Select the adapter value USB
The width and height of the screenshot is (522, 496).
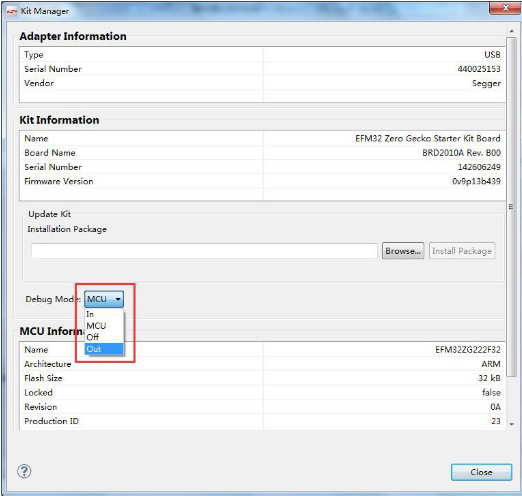point(492,55)
